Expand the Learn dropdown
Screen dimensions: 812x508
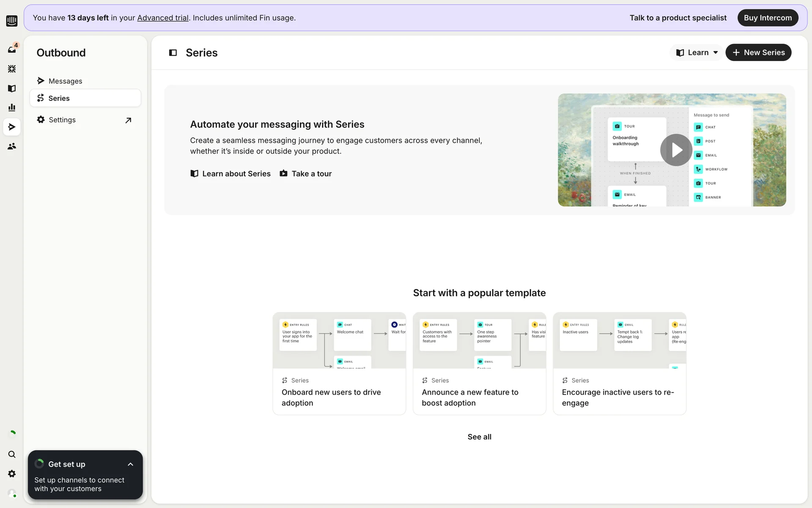(697, 52)
